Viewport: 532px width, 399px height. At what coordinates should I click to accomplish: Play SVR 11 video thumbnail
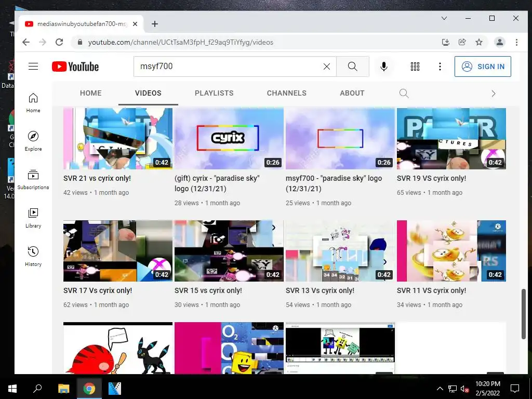click(451, 251)
